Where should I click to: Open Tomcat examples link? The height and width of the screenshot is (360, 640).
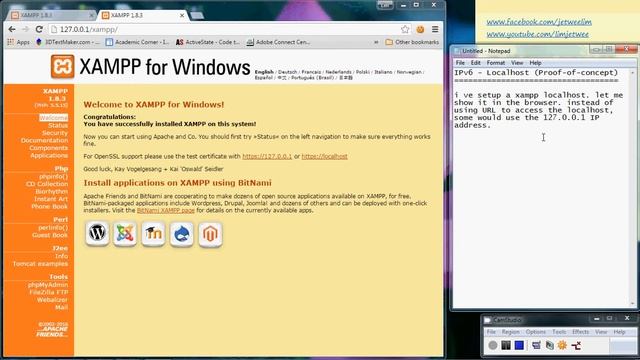[x=40, y=264]
